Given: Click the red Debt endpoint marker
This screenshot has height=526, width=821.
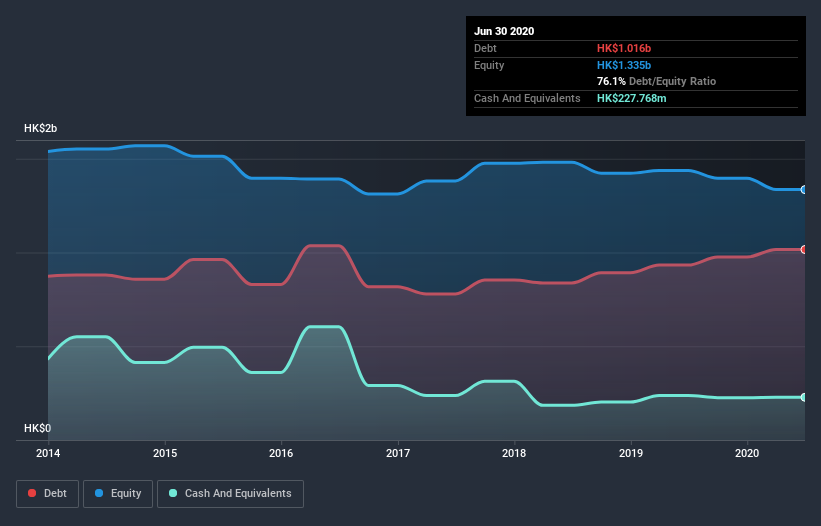Looking at the screenshot, I should pyautogui.click(x=804, y=250).
